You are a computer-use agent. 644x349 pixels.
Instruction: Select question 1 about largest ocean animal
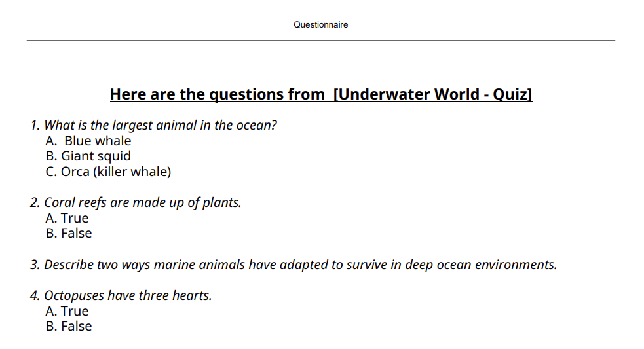click(153, 125)
